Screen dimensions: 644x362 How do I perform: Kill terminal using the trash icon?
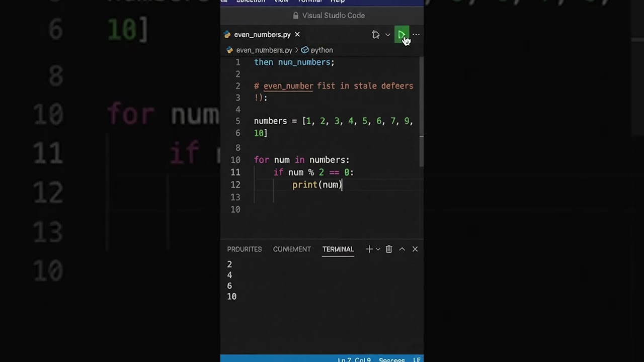[x=389, y=249]
